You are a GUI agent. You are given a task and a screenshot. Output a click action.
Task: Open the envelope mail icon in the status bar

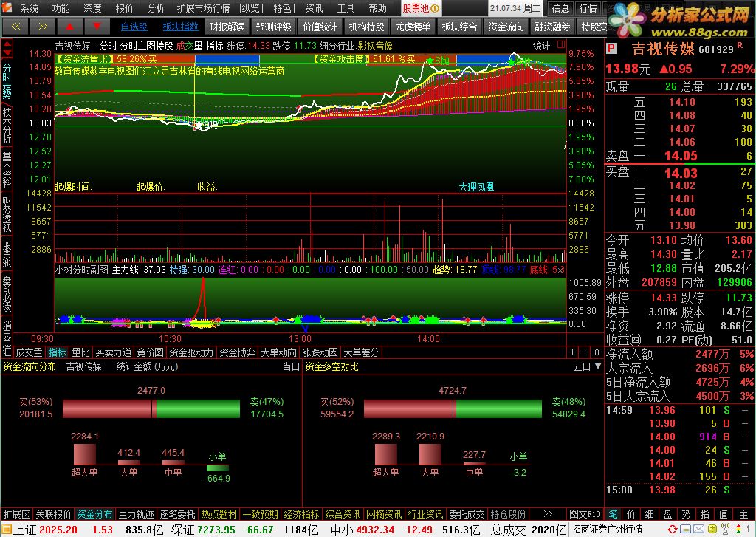pyautogui.click(x=698, y=530)
